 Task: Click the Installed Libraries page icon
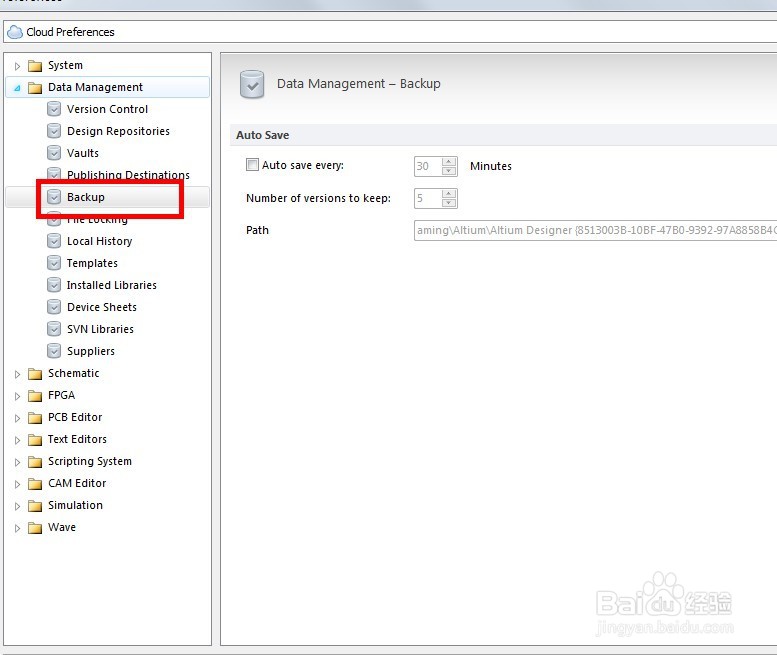pos(54,285)
